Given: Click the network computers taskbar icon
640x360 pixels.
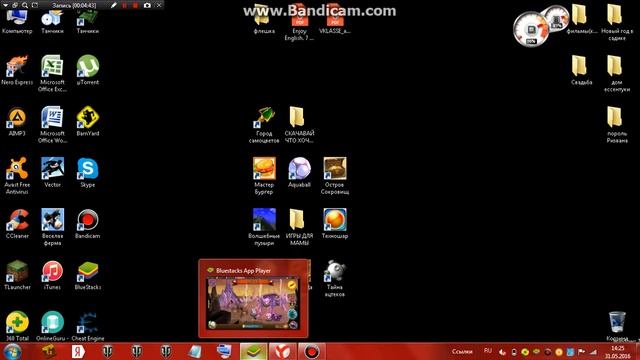Looking at the screenshot, I should click(x=224, y=351).
